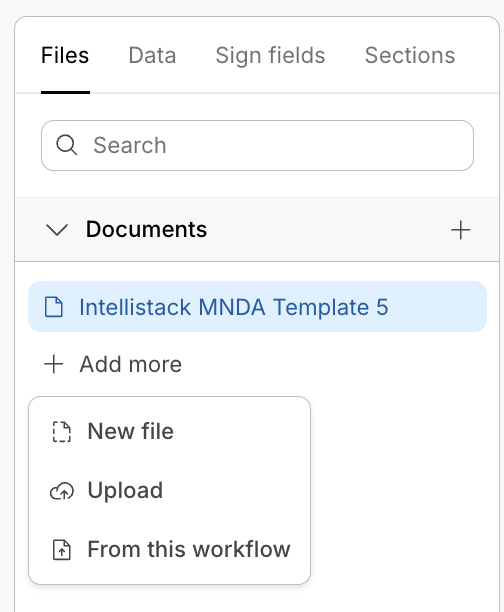Select Intellistack MNDA Template 5 document
The height and width of the screenshot is (612, 504).
click(x=257, y=306)
